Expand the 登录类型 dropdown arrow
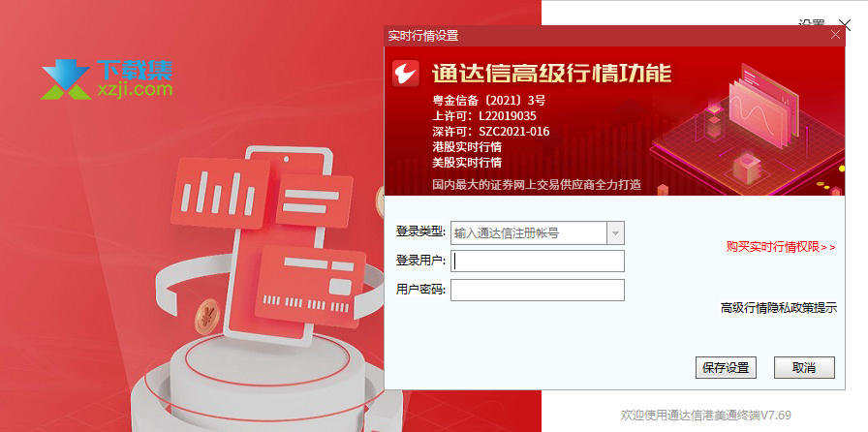The image size is (868, 432). [615, 233]
